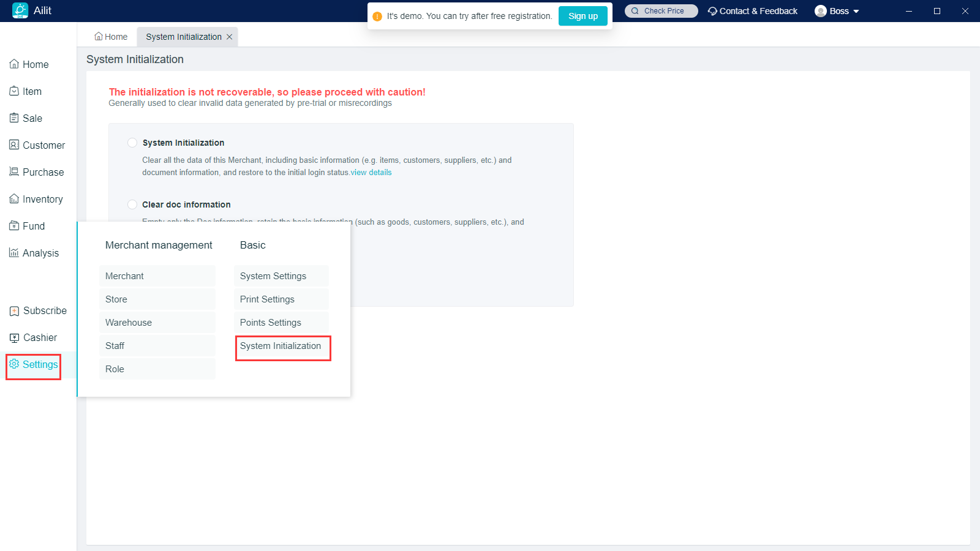Screen dimensions: 980x551
Task: Click the Check Price search field
Action: click(x=661, y=11)
